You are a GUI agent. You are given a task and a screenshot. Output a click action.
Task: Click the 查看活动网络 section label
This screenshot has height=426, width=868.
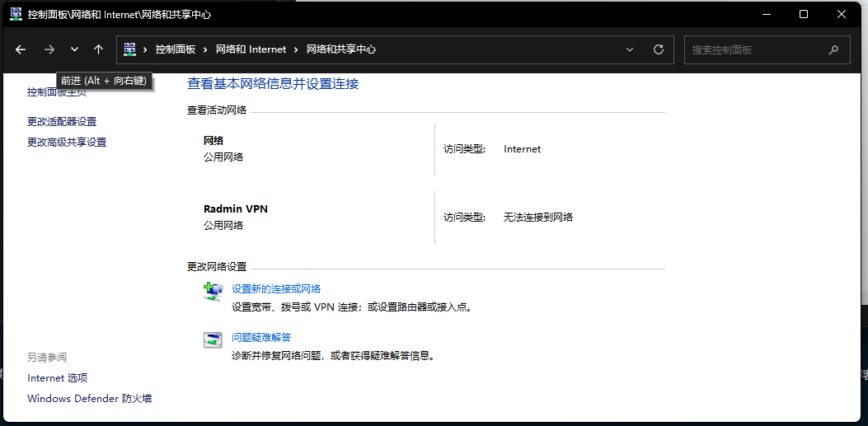coord(217,110)
